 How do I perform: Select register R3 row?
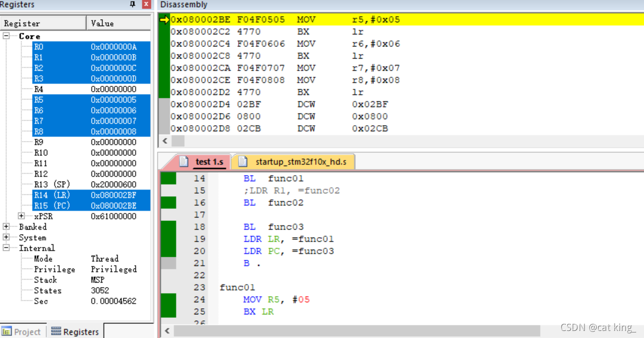point(91,79)
